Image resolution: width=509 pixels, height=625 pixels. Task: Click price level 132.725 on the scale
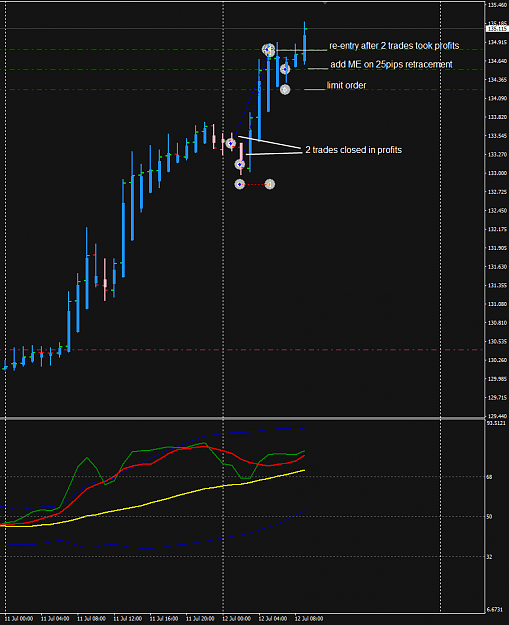pos(497,192)
